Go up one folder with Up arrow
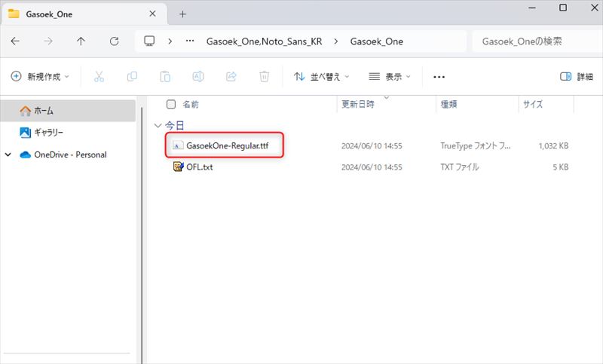This screenshot has width=603, height=364. pos(81,41)
